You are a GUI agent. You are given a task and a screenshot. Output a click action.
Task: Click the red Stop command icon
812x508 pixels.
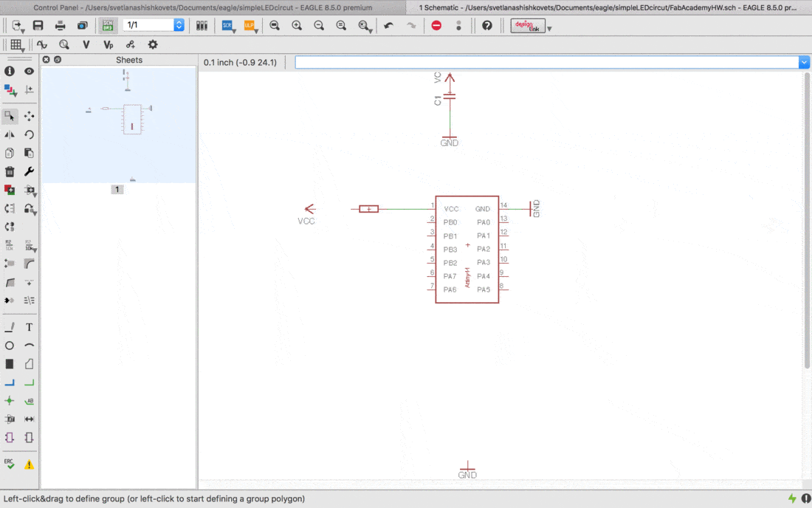(436, 25)
